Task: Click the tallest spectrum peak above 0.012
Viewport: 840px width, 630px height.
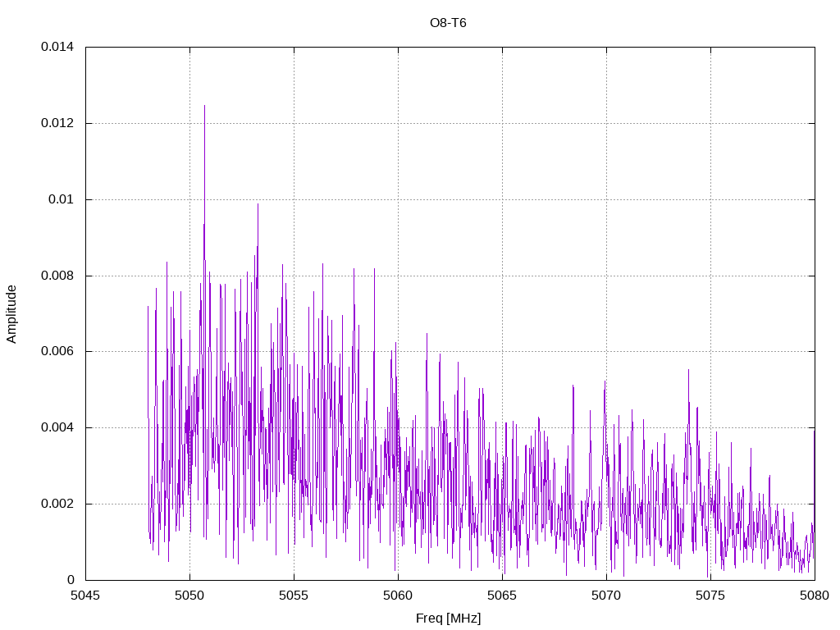Action: click(204, 107)
